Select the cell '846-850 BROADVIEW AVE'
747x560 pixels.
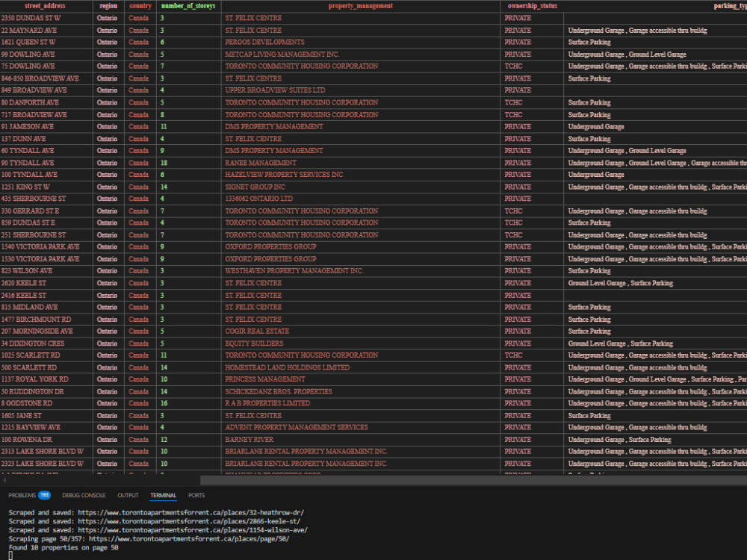46,78
